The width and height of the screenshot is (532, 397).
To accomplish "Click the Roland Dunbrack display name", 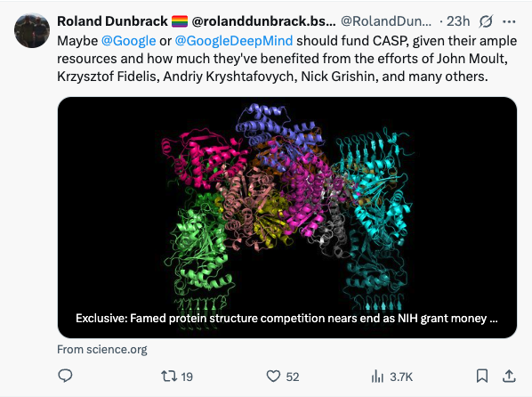I will (x=112, y=21).
